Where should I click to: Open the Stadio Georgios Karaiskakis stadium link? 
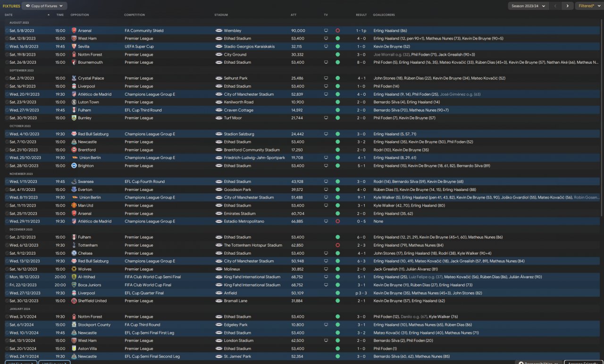(249, 47)
